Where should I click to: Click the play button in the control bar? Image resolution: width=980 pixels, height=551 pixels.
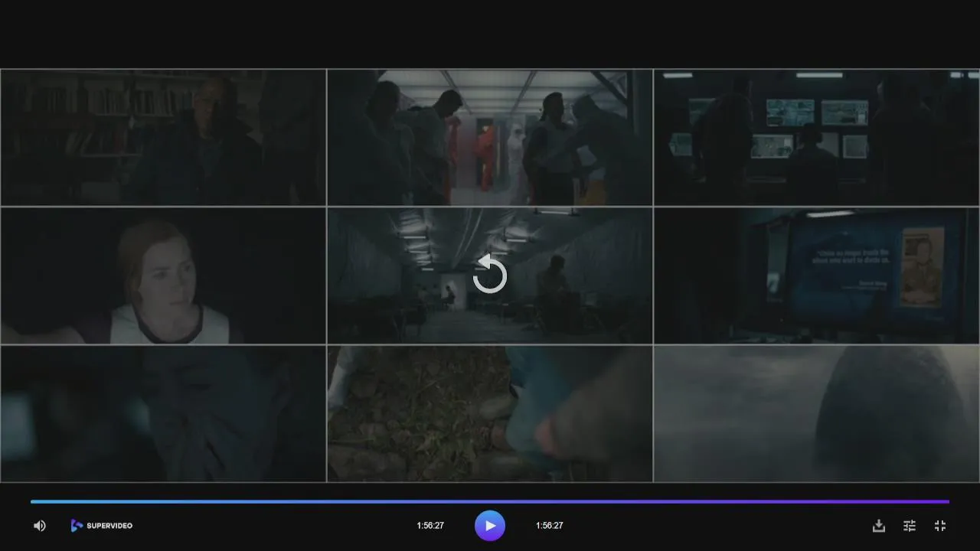(490, 526)
